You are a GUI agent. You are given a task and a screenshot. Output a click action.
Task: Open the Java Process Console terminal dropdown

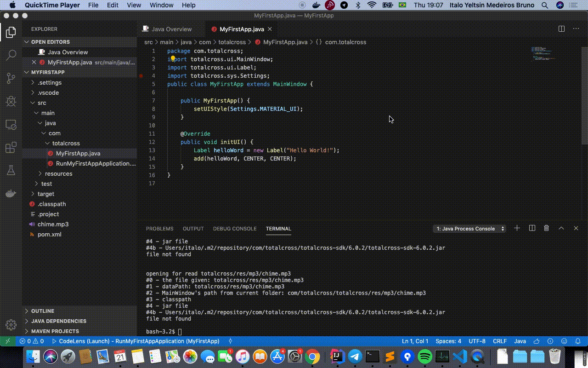[469, 229]
